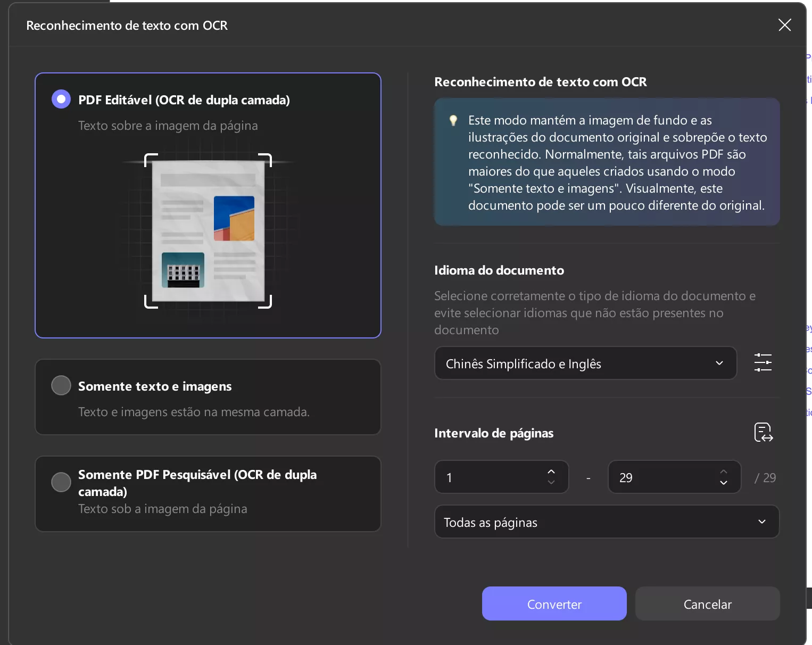Click the lightbulb icon in the tip banner
This screenshot has width=812, height=645.
coord(453,120)
